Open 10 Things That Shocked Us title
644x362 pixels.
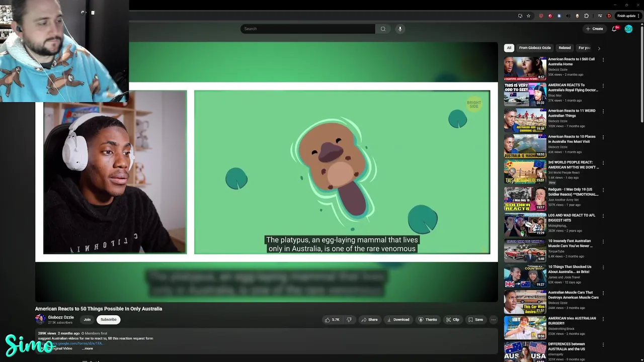pyautogui.click(x=570, y=269)
